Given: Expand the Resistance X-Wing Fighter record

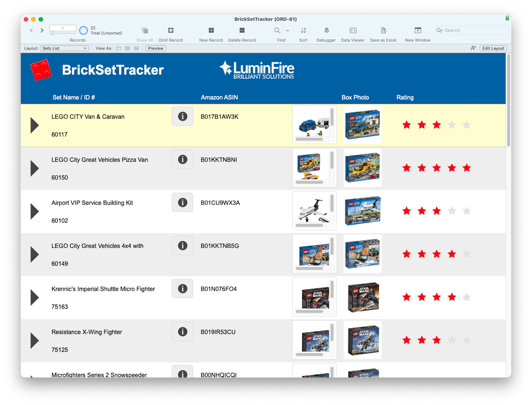Looking at the screenshot, I should pyautogui.click(x=34, y=340).
